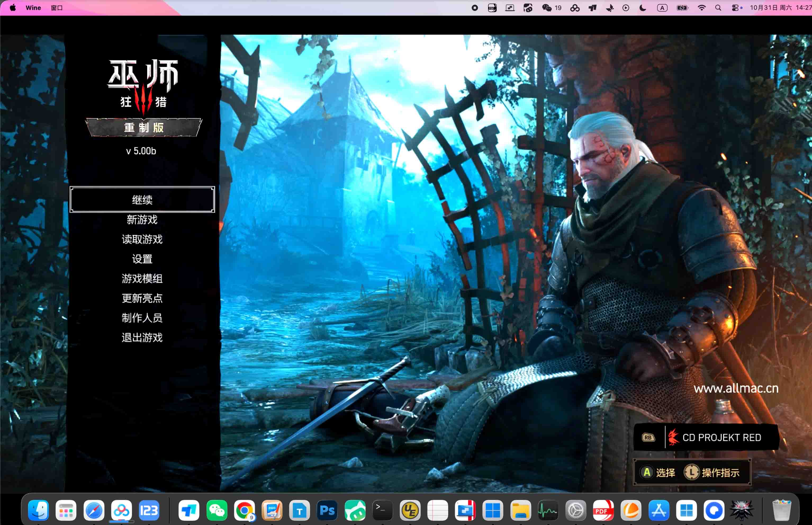The height and width of the screenshot is (525, 812).
Task: Open 读取游戏 to load a save
Action: click(142, 239)
